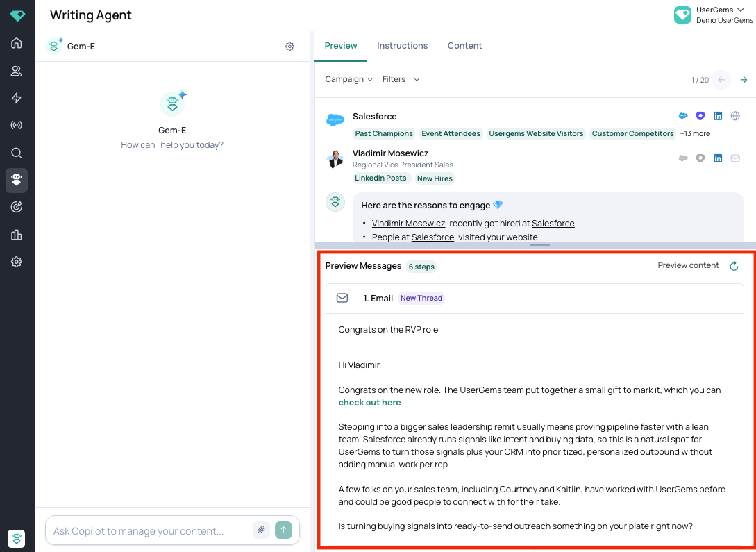Click 'How can I help you today?' text
Image resolution: width=756 pixels, height=552 pixels.
point(172,144)
